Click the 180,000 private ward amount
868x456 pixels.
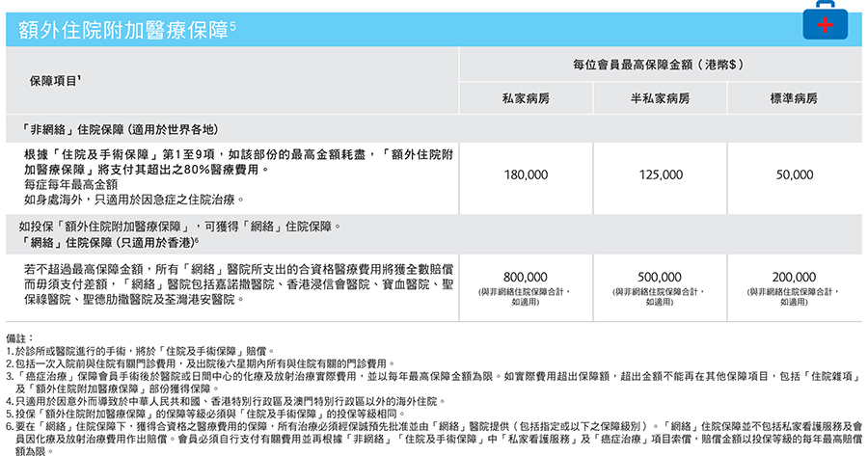pos(526,174)
